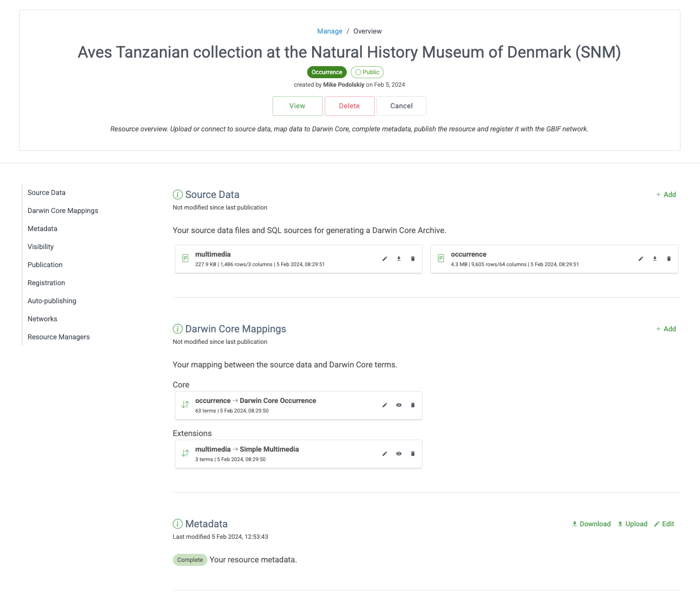Viewport: 700px width, 600px height.
Task: Open the Darwin Core Mappings info icon
Action: 177,329
